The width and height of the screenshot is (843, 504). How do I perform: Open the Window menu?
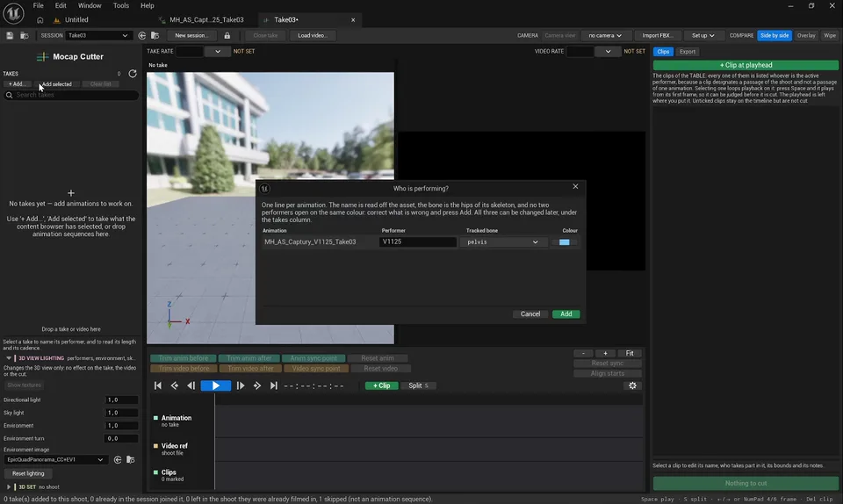(90, 5)
